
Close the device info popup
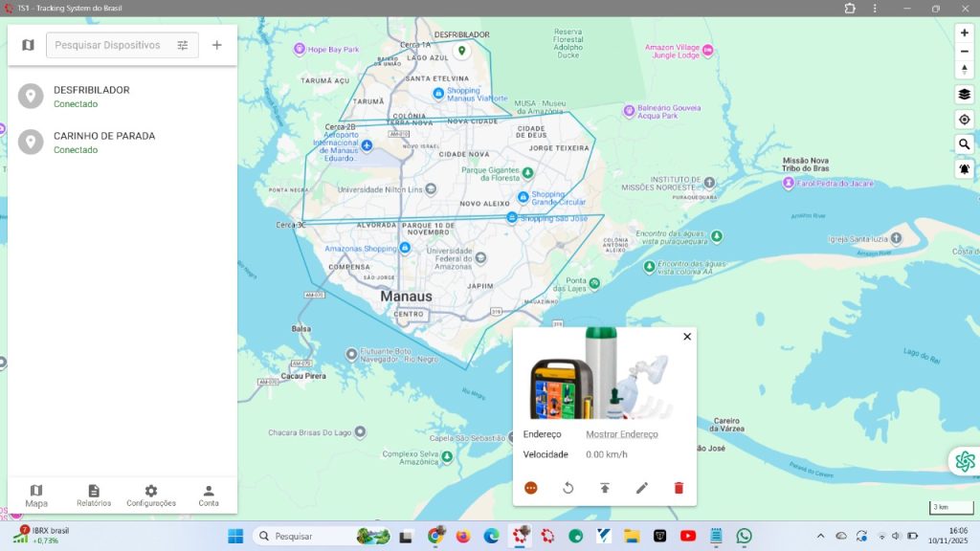686,337
